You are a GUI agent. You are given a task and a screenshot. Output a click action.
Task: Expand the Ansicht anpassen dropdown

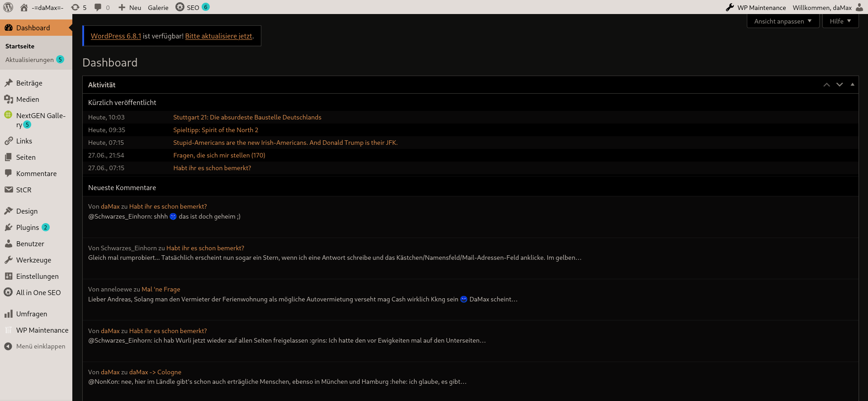[783, 21]
